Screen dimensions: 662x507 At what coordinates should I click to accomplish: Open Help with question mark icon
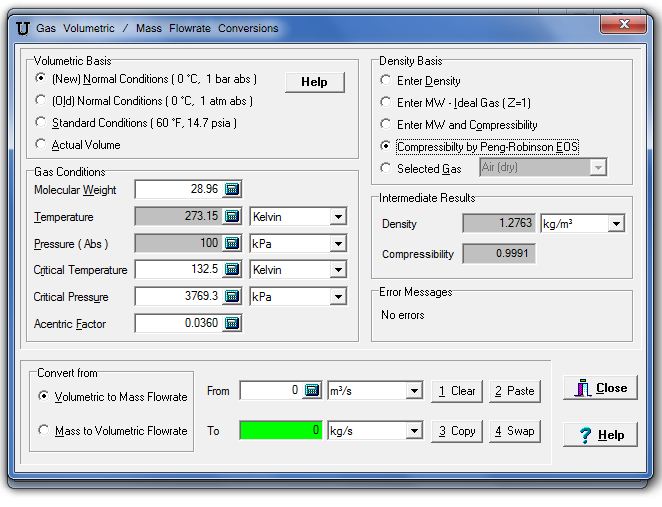tap(600, 434)
